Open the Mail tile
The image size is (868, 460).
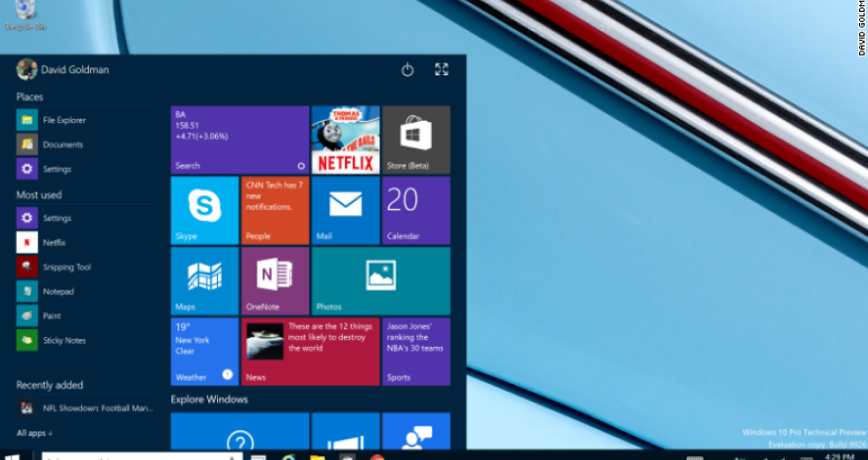(x=346, y=210)
